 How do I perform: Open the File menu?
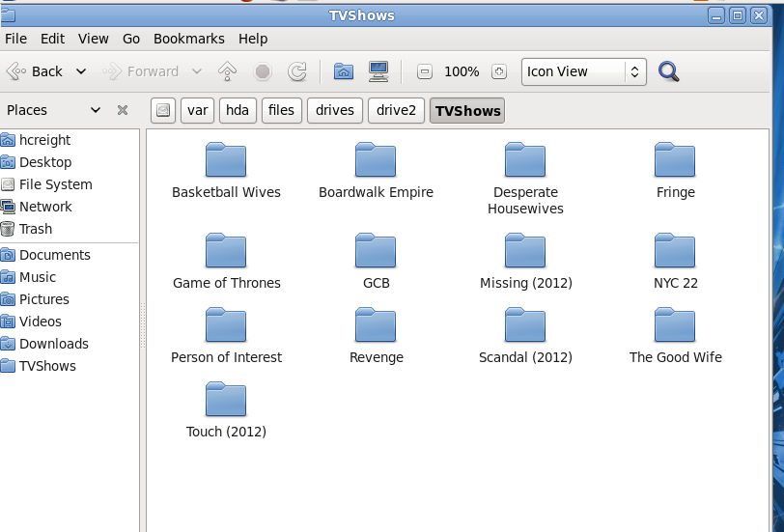[15, 39]
